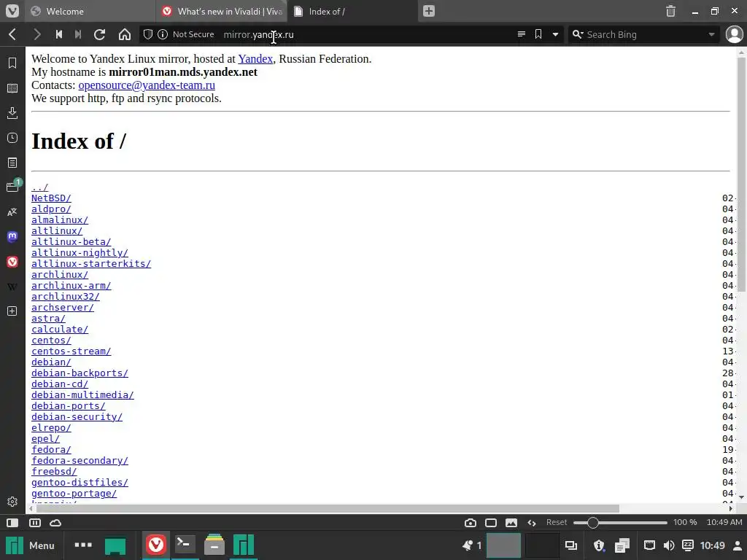This screenshot has height=560, width=747.
Task: Open Reader View icon in address bar
Action: [x=522, y=34]
